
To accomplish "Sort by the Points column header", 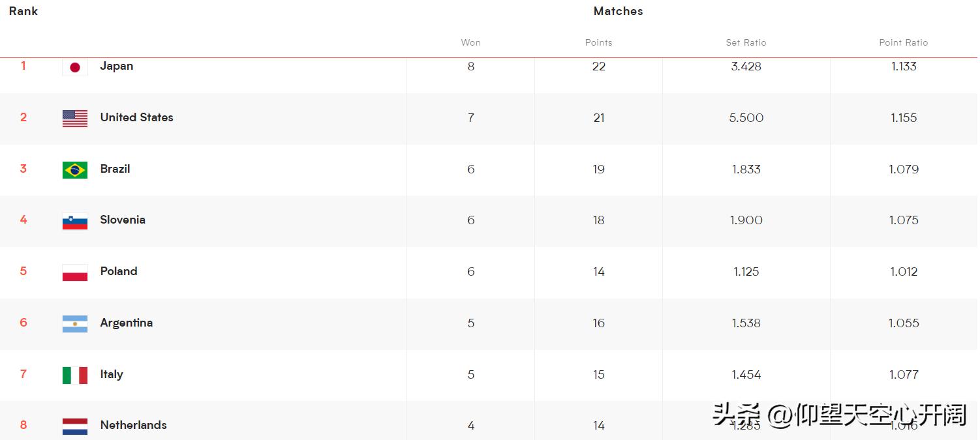I will (599, 42).
